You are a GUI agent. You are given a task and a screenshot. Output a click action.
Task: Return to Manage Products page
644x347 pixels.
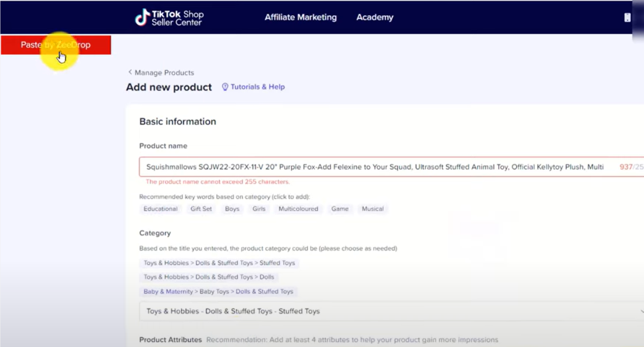(164, 73)
